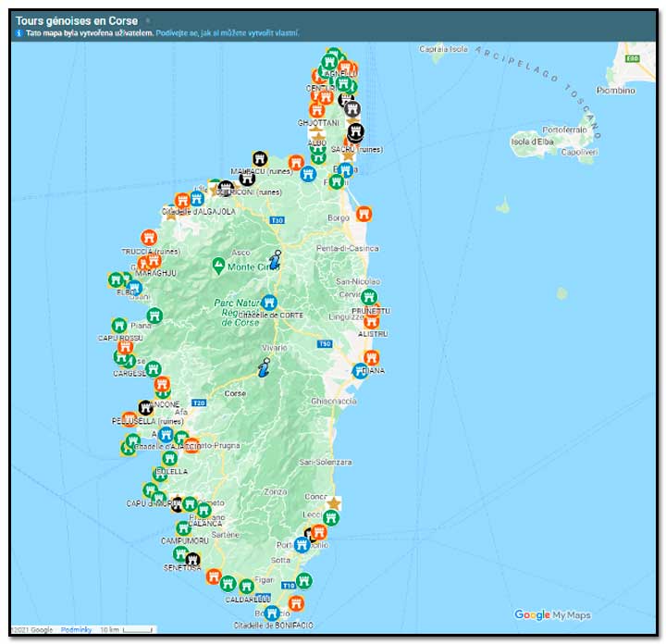Select the orange tower marker below CAPU ROSSU
666x644 pixels.
(x=125, y=347)
